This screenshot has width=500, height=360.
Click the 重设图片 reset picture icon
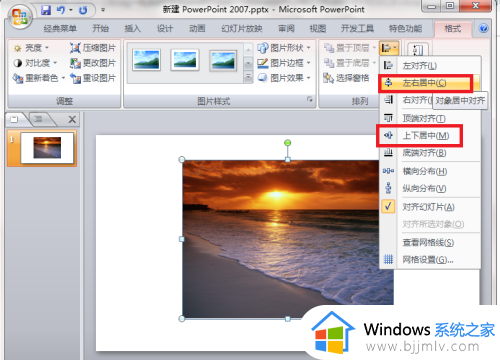point(75,78)
